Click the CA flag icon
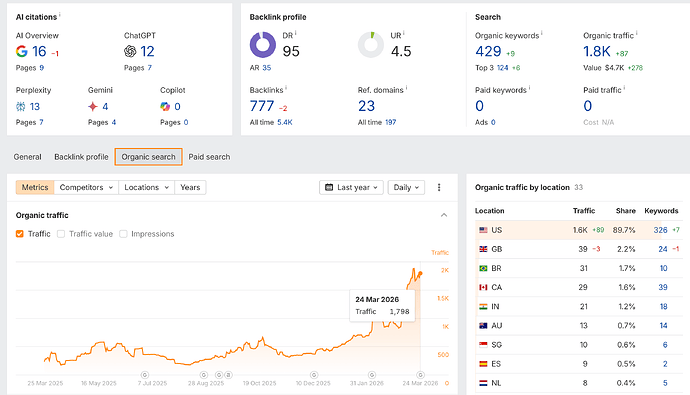This screenshot has height=395, width=690. tap(483, 287)
